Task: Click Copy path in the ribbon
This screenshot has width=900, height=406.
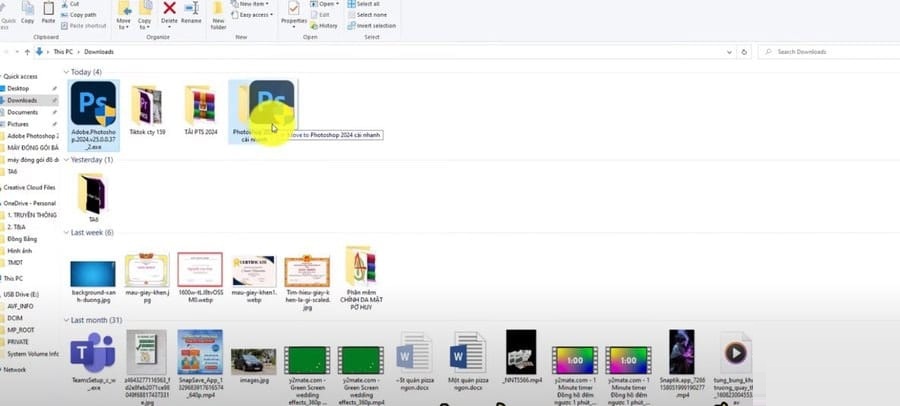Action: click(79, 15)
